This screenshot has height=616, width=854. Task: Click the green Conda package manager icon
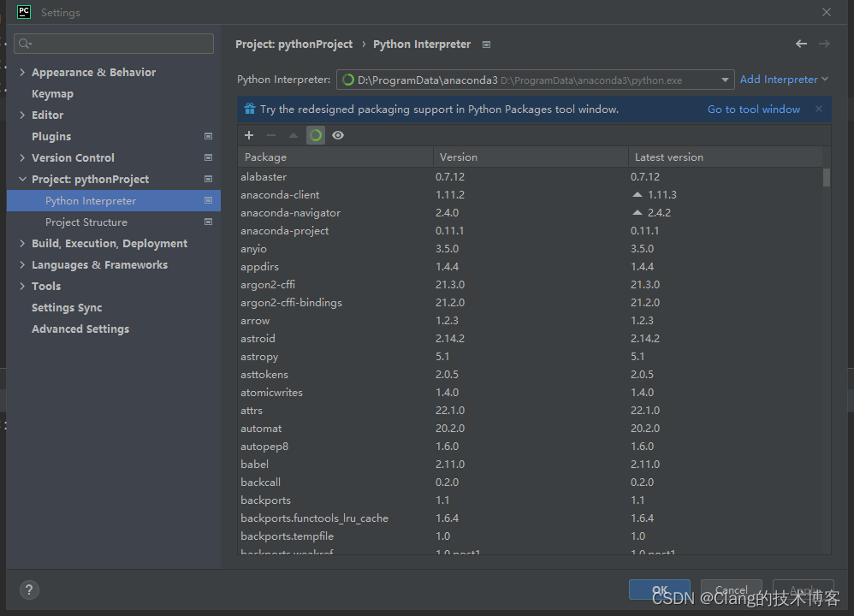[x=316, y=135]
